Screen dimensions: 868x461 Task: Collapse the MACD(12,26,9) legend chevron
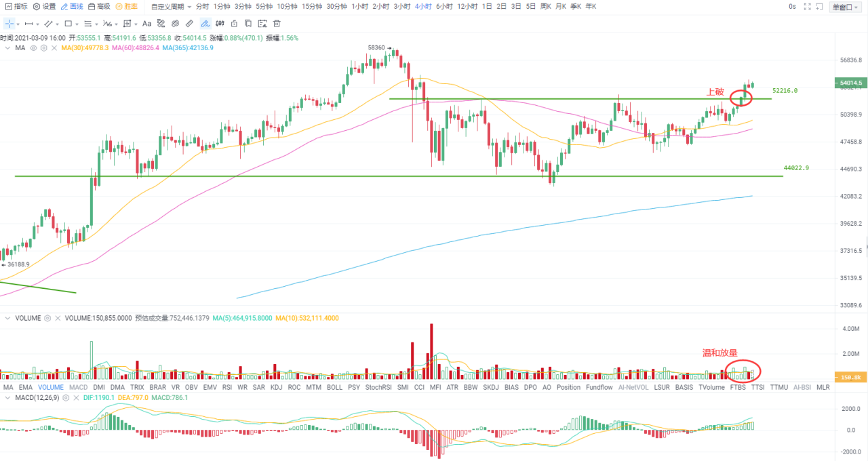[x=8, y=397]
